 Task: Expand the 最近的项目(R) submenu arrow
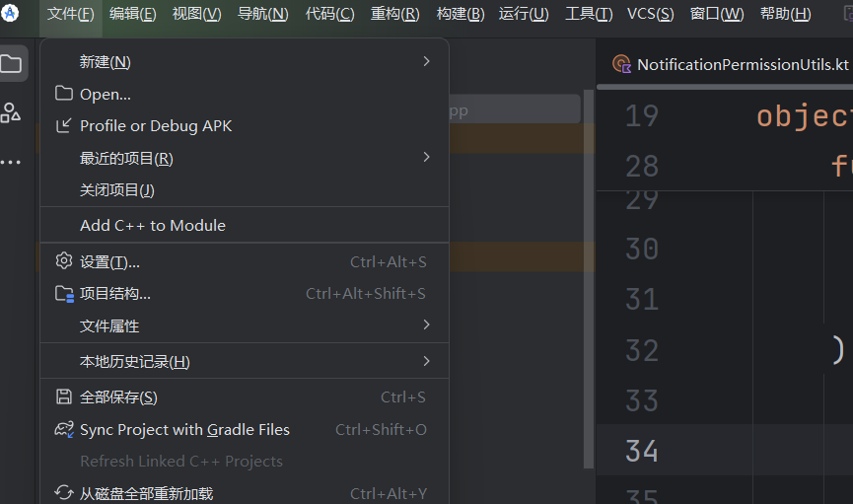tap(426, 157)
